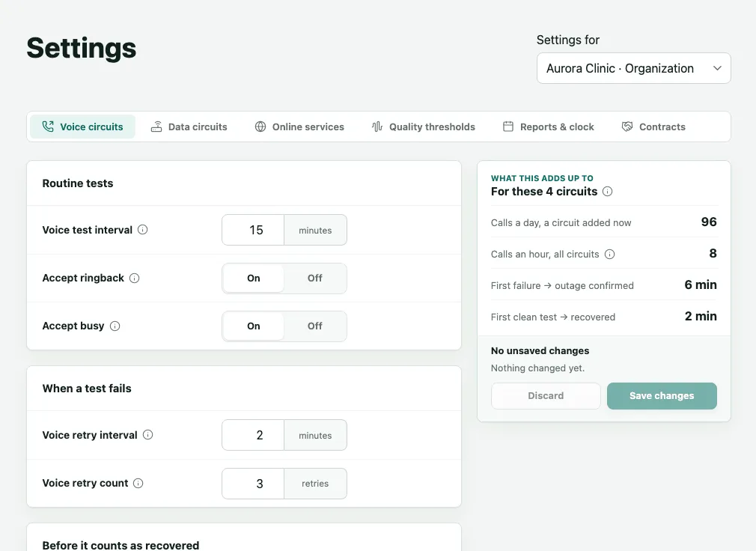The height and width of the screenshot is (551, 756).
Task: Click the 'Settings' page title
Action: click(82, 48)
